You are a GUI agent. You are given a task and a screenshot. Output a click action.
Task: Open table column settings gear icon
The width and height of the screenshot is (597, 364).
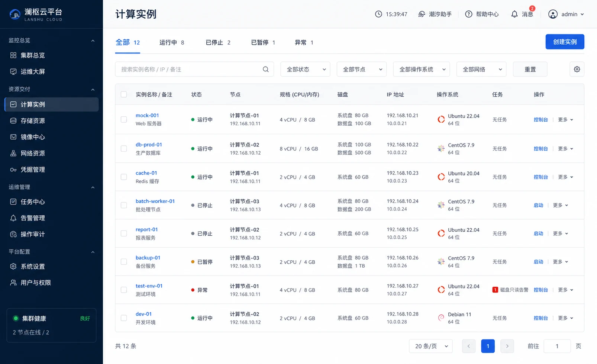577,69
